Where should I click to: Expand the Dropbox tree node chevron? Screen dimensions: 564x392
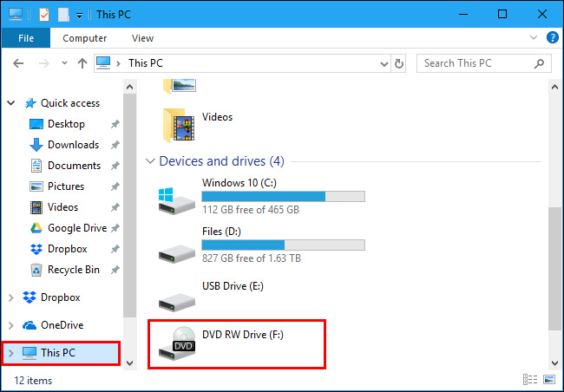pos(11,297)
